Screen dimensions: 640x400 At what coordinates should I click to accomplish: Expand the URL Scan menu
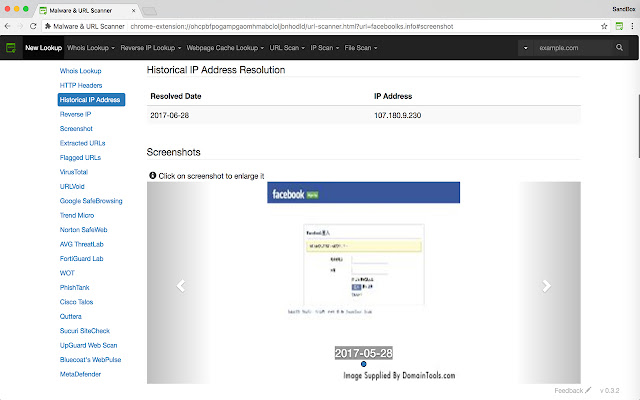click(x=287, y=48)
